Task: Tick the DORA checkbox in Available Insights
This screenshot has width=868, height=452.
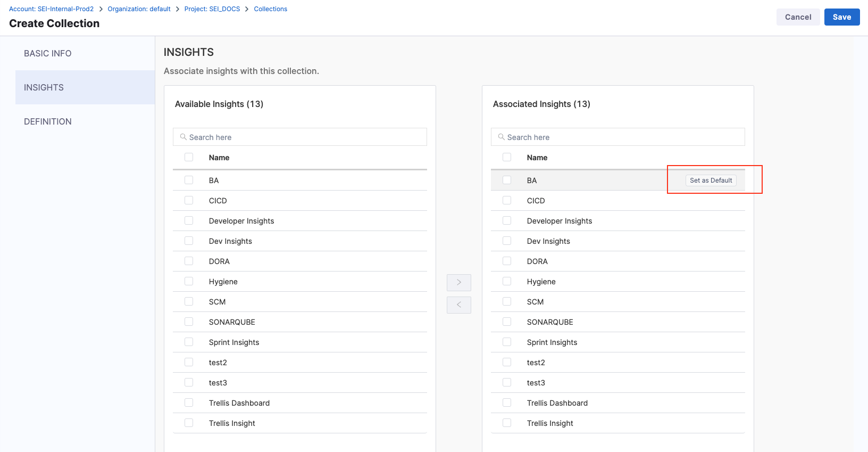Action: (x=189, y=261)
